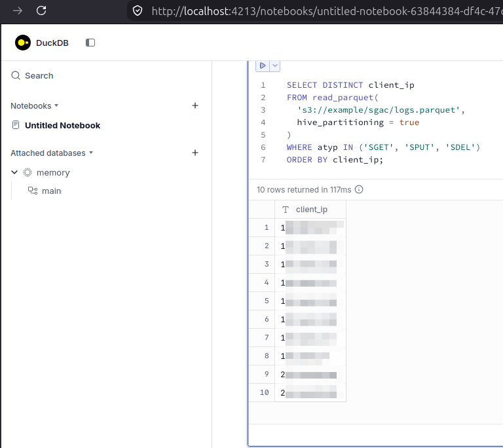The width and height of the screenshot is (503, 448).
Task: Click the DuckDB title text
Action: pos(52,43)
